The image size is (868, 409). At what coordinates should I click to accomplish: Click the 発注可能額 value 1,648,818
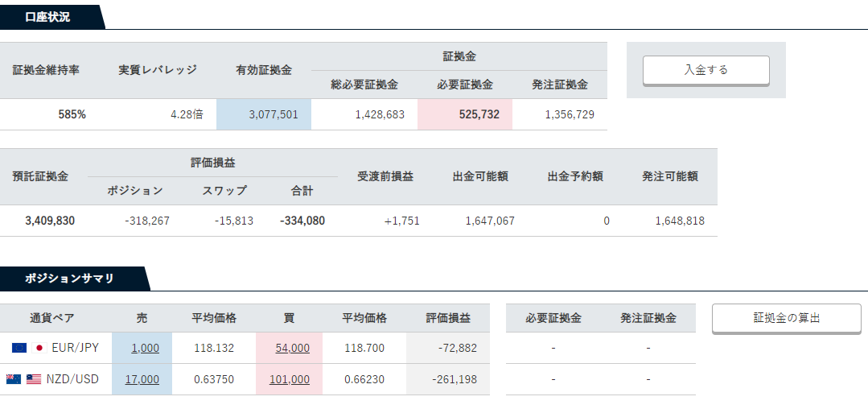tap(680, 221)
